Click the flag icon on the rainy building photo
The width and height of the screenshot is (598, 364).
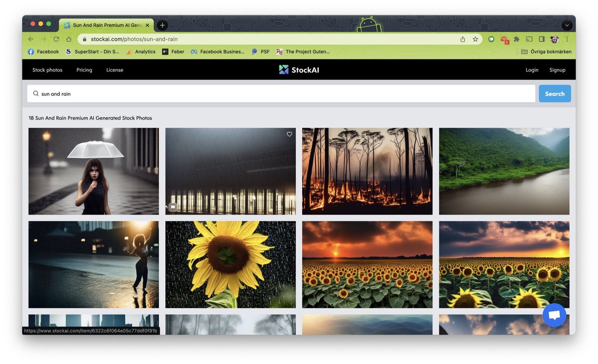(173, 207)
